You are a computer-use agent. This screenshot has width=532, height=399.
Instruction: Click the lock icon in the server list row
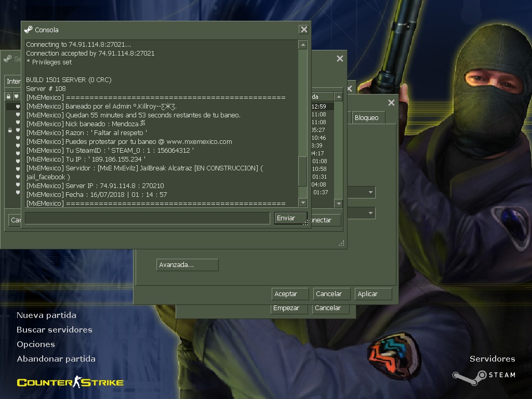coord(10,130)
